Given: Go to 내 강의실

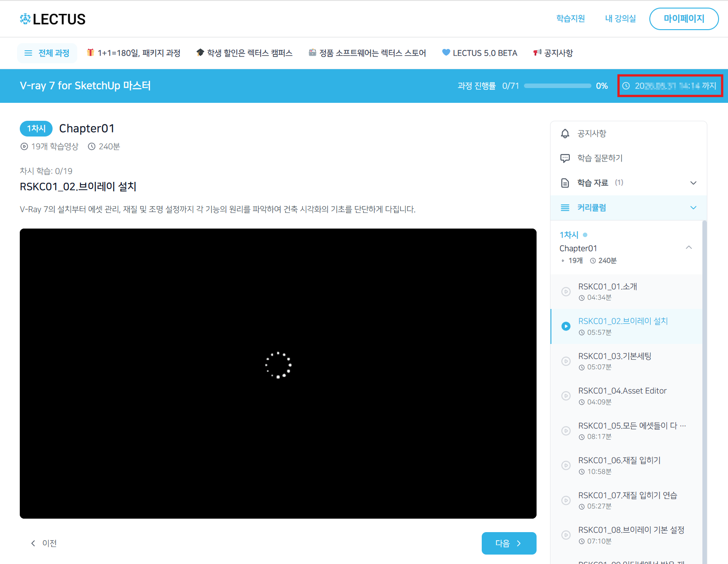Looking at the screenshot, I should click(x=620, y=18).
